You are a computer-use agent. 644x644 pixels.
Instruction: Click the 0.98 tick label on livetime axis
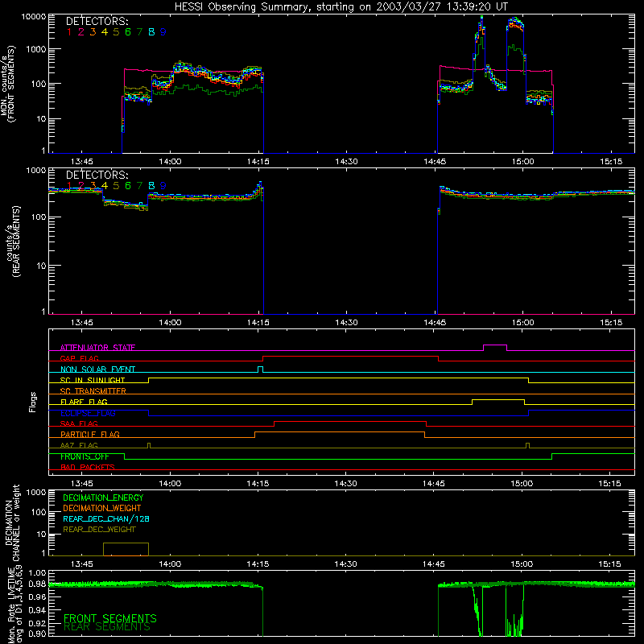coord(37,584)
